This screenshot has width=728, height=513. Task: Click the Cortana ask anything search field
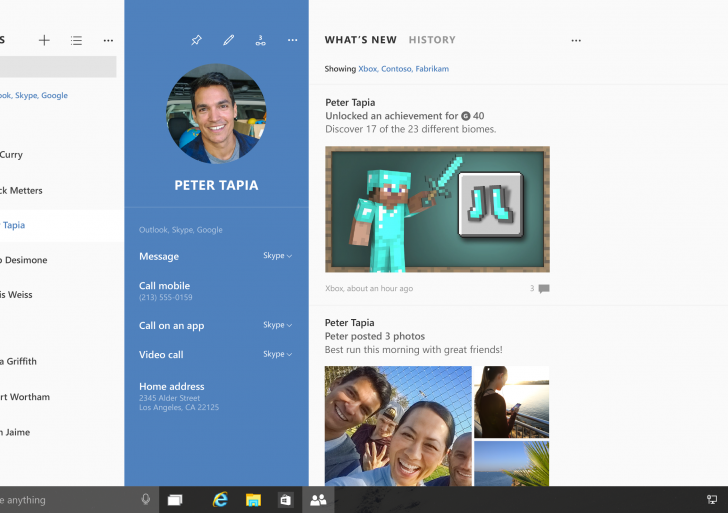click(x=70, y=500)
